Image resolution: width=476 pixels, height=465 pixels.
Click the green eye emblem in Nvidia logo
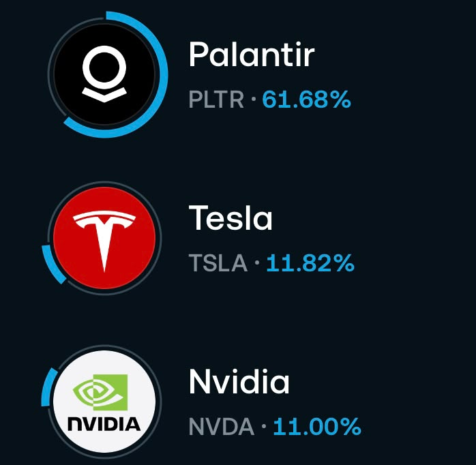100,393
